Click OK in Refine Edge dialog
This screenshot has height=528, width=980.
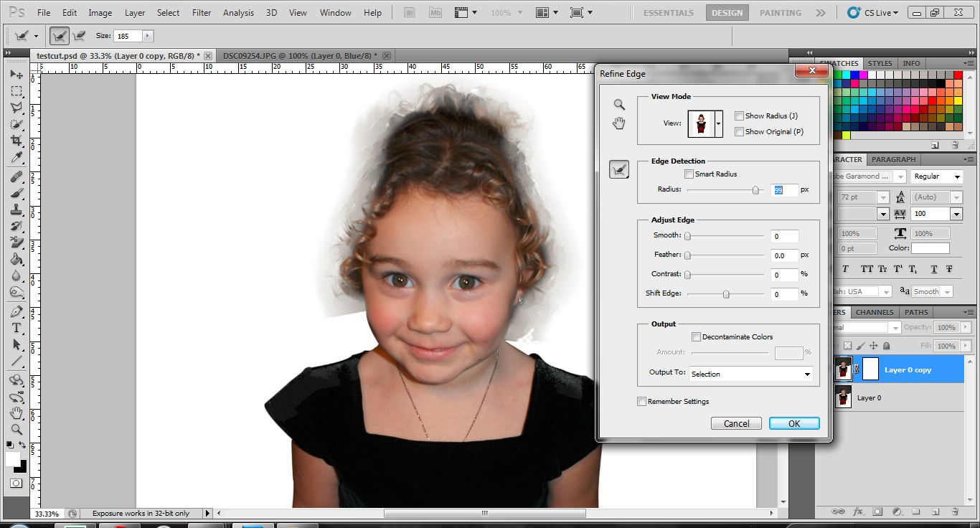pyautogui.click(x=793, y=423)
